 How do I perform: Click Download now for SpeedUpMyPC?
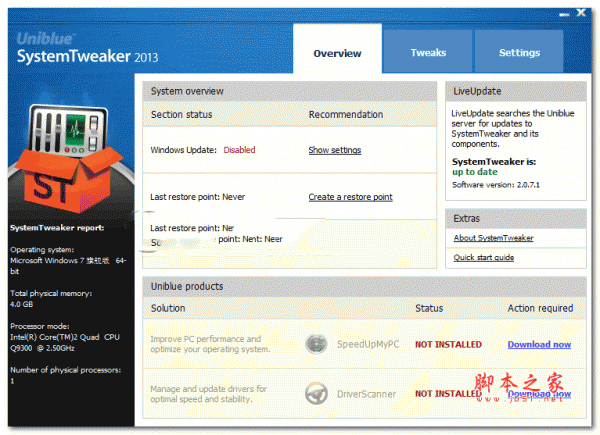[539, 344]
